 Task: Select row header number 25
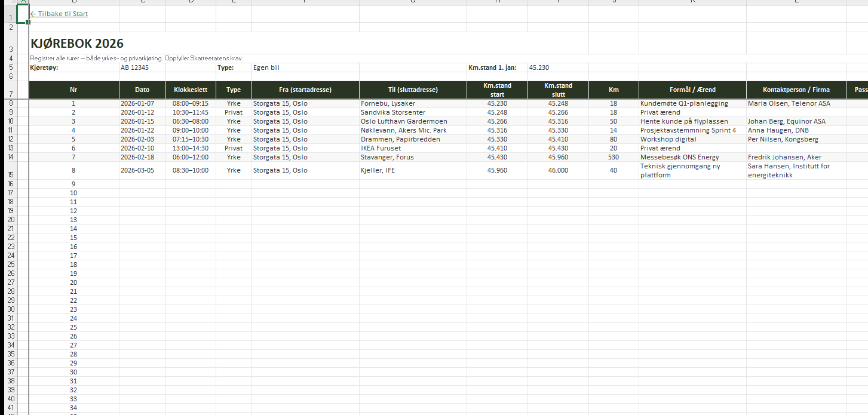point(11,265)
